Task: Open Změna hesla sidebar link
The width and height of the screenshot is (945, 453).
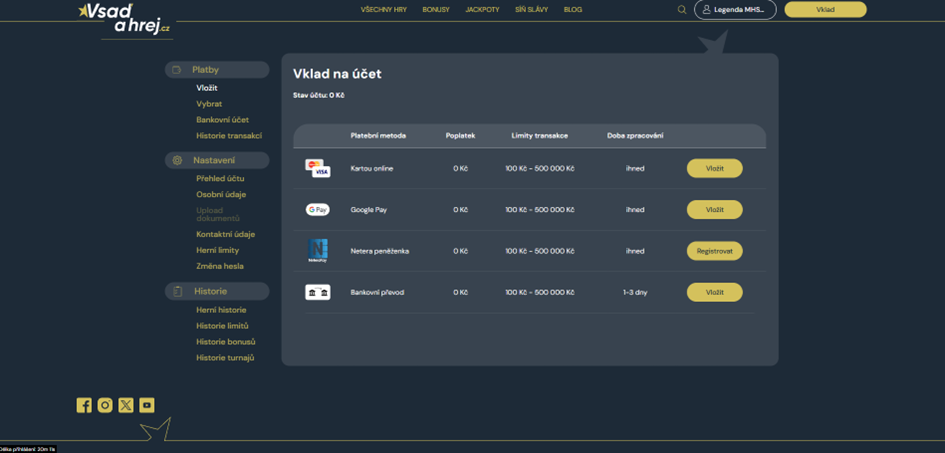Action: point(220,266)
